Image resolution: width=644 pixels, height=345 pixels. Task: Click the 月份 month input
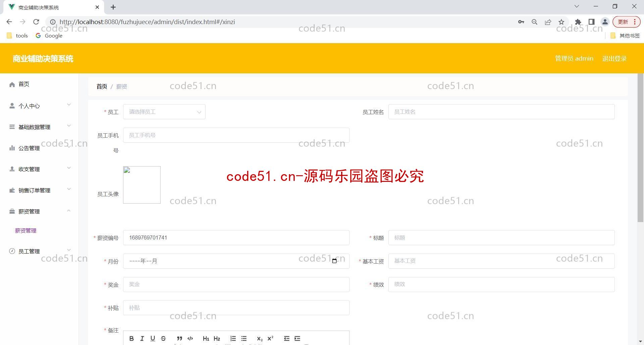point(236,261)
